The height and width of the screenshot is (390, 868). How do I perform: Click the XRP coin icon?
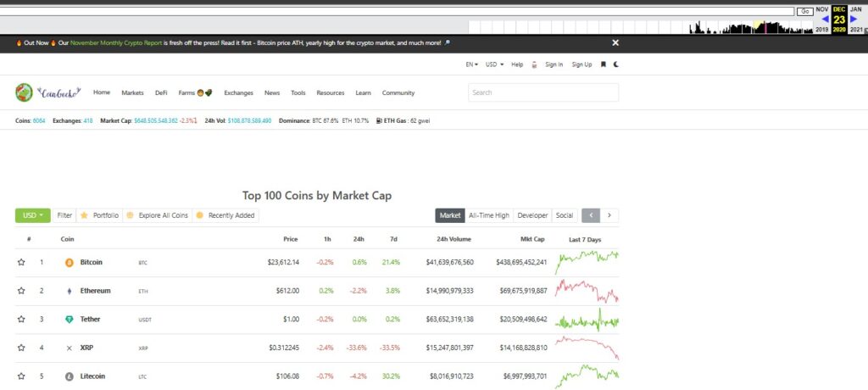70,348
